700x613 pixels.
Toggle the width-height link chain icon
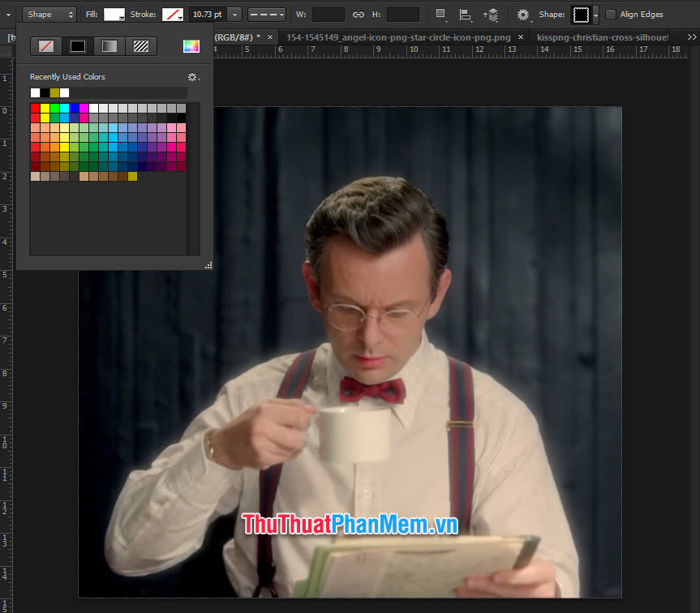tap(358, 14)
